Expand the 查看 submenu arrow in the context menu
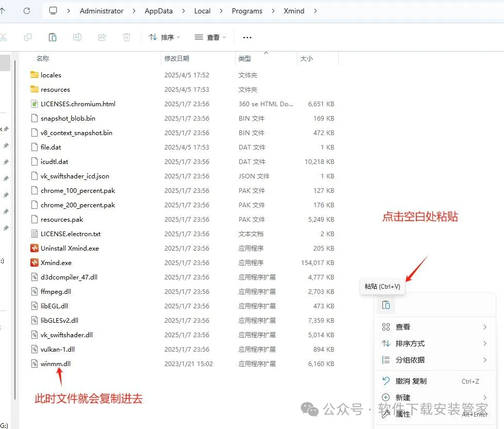Image resolution: width=504 pixels, height=429 pixels. [x=485, y=327]
